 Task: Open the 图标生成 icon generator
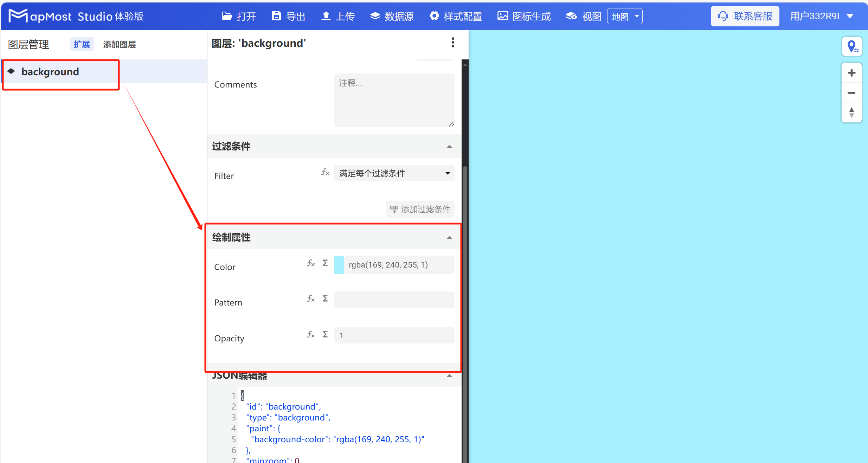tap(523, 16)
